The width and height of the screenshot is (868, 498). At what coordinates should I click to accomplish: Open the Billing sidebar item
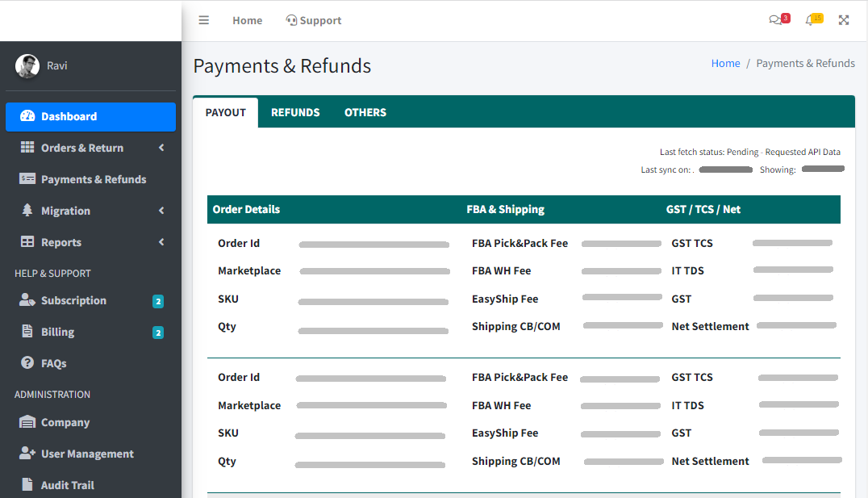[x=57, y=332]
